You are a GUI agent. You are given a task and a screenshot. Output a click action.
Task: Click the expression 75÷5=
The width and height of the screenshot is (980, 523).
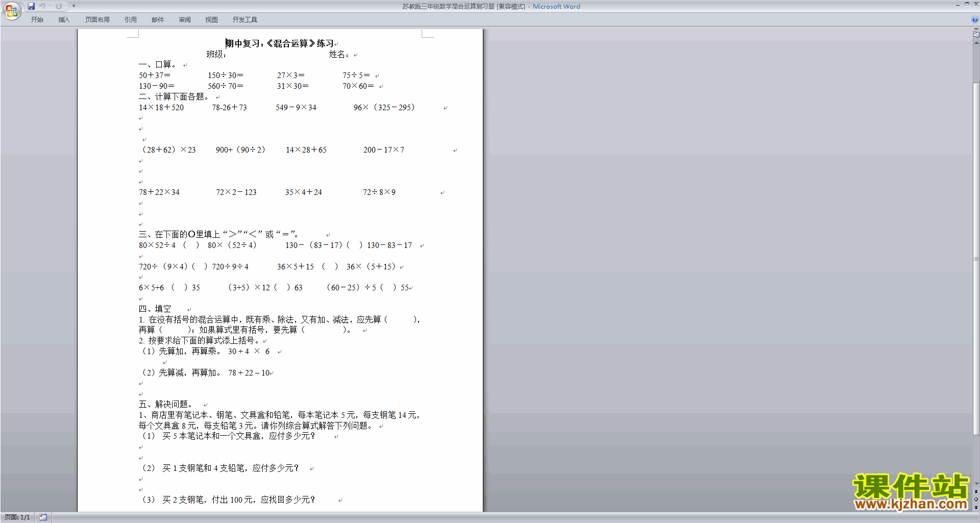tap(356, 75)
